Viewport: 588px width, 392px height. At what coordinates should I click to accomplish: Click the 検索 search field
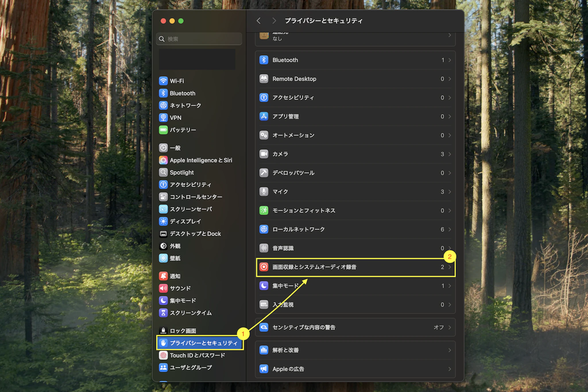[199, 39]
